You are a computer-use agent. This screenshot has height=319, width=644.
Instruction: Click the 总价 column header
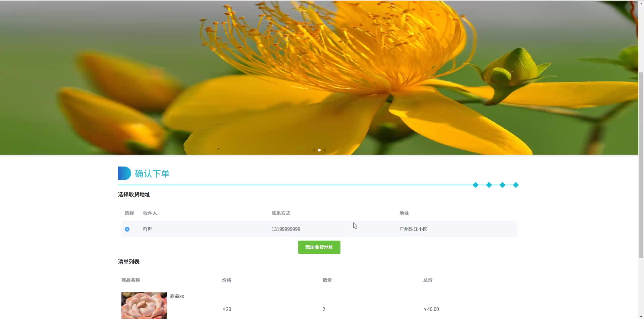(428, 280)
